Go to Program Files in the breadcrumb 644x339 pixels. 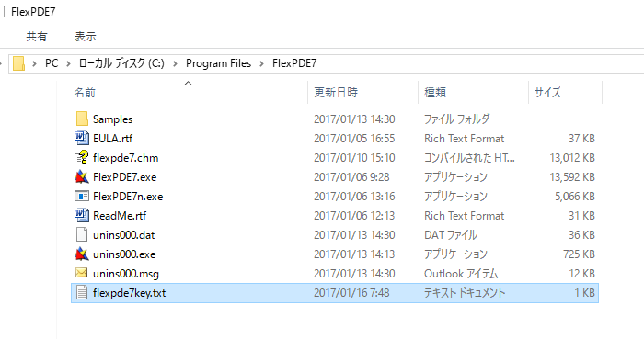point(218,63)
